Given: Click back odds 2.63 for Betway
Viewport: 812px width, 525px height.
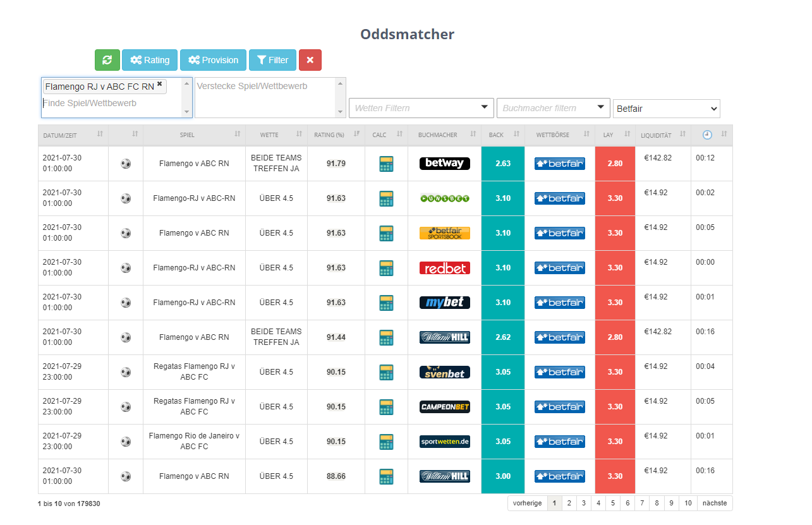Looking at the screenshot, I should point(503,164).
